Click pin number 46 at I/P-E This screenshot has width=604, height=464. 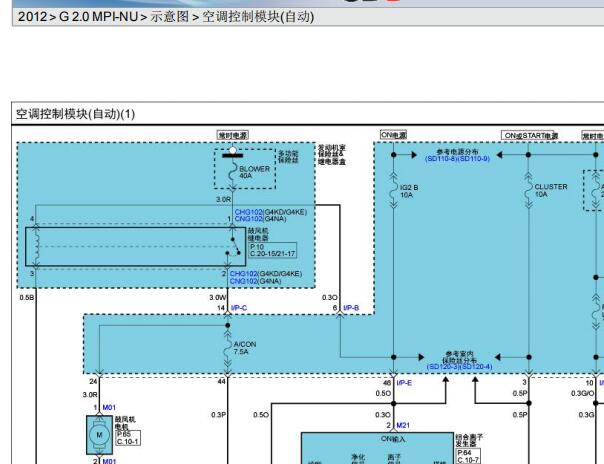point(387,383)
